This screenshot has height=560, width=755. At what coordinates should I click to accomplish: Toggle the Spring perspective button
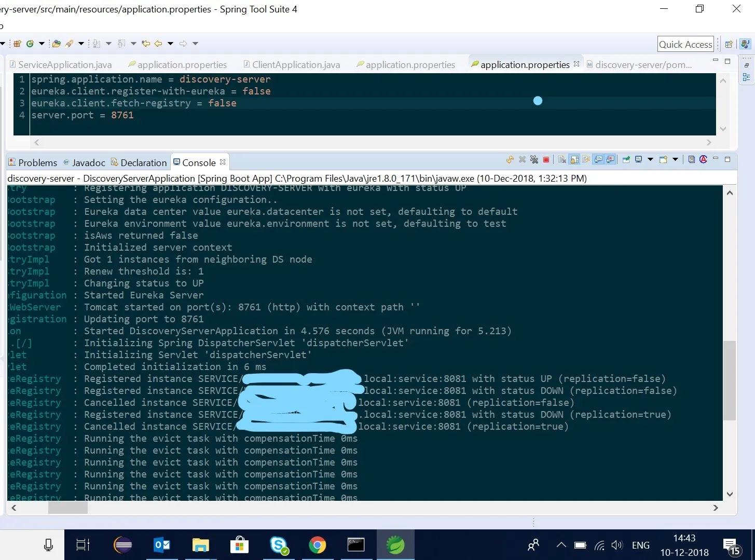745,44
